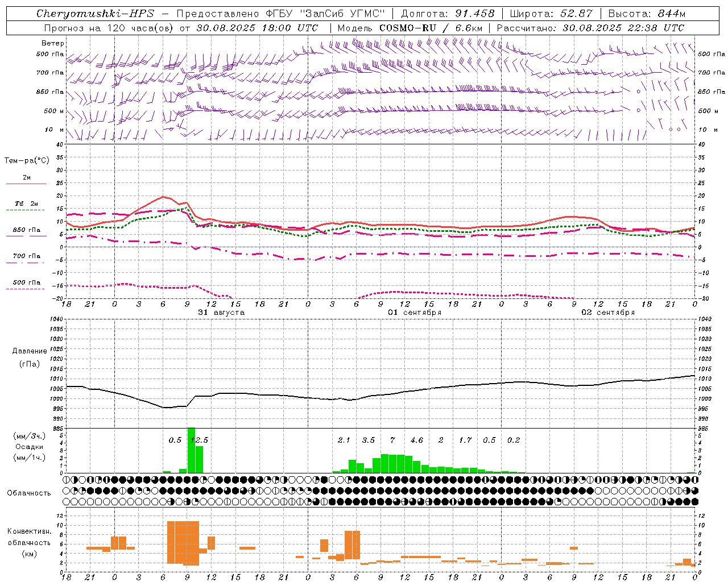Click the (мм/3ч.) precipitation unit label
Image resolution: width=728 pixels, height=582 pixels.
[29, 436]
